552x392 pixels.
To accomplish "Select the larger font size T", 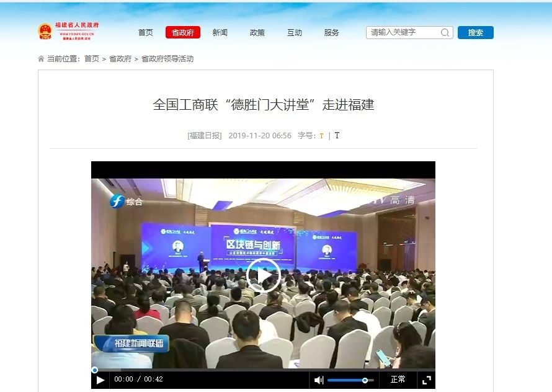I will (337, 136).
